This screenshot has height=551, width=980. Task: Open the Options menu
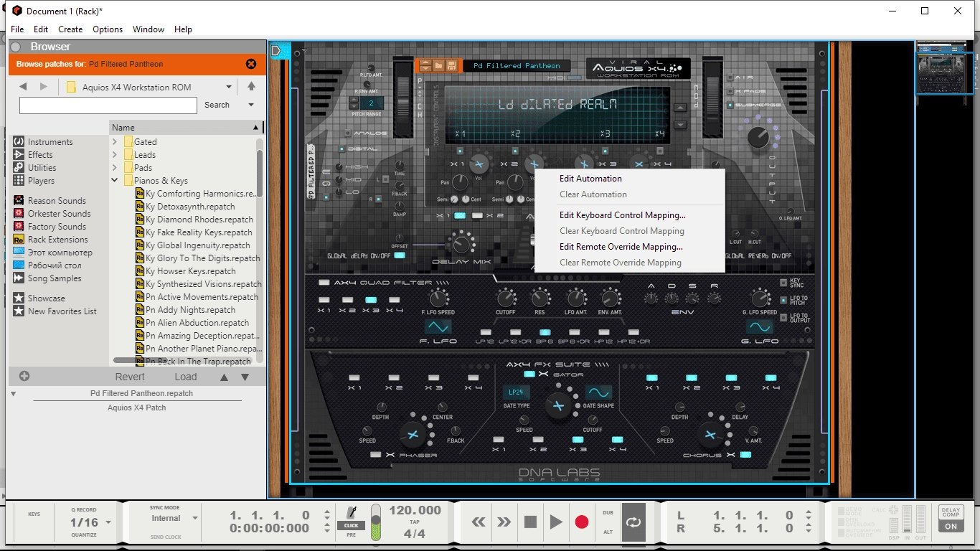108,29
